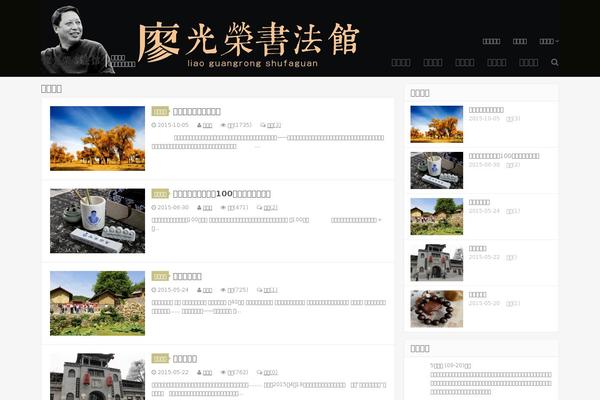Click author link on the 2015-06-30 post
Viewport: 600px width, 400px height.
click(207, 207)
